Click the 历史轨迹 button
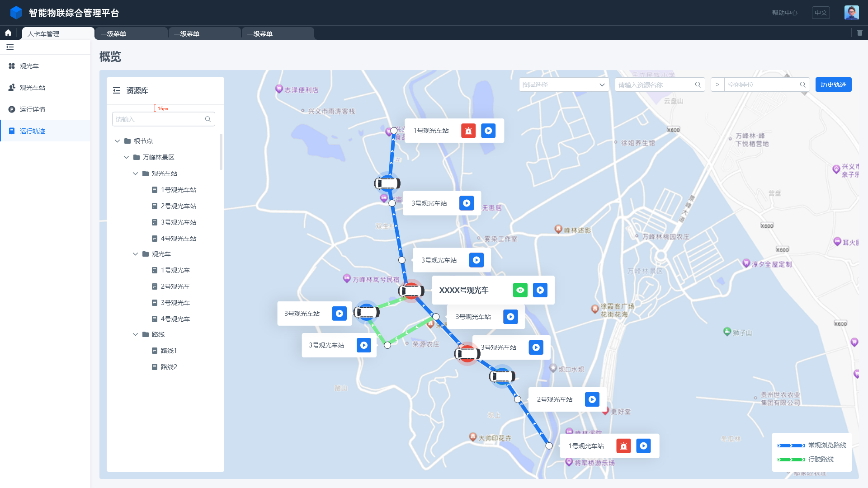Viewport: 868px width, 488px height. coord(833,84)
